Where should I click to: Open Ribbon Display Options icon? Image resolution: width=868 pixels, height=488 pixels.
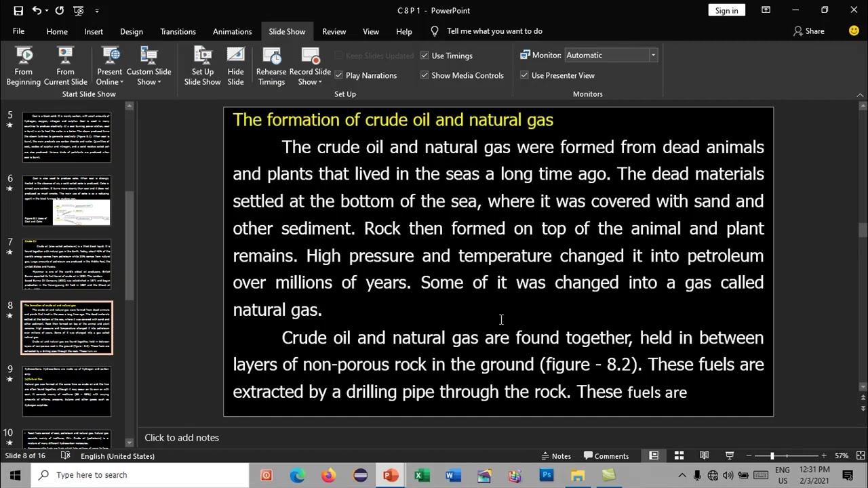click(766, 10)
